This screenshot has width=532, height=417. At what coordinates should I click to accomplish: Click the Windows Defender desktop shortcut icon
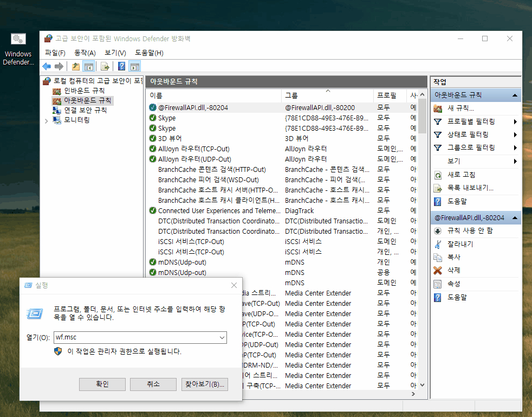click(x=18, y=39)
